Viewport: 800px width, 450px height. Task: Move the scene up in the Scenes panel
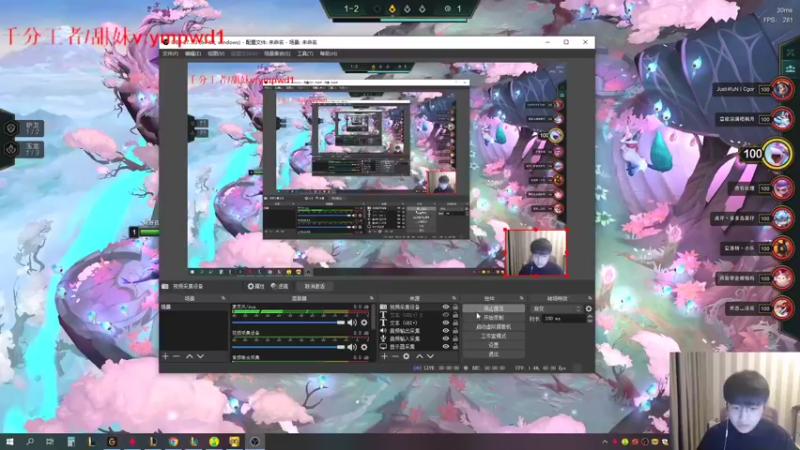(x=189, y=356)
